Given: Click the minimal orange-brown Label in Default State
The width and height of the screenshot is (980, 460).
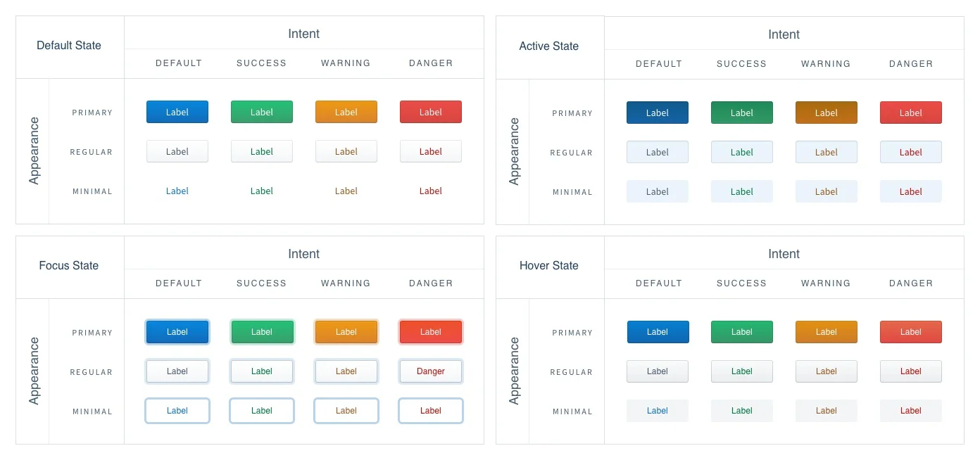Looking at the screenshot, I should pos(346,191).
